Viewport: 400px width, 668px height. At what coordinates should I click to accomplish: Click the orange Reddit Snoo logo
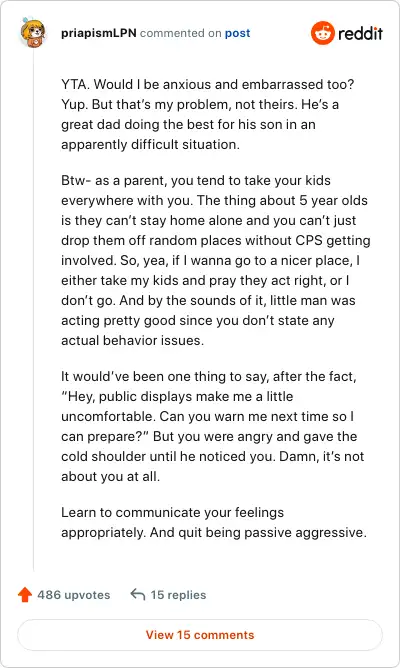coord(322,33)
